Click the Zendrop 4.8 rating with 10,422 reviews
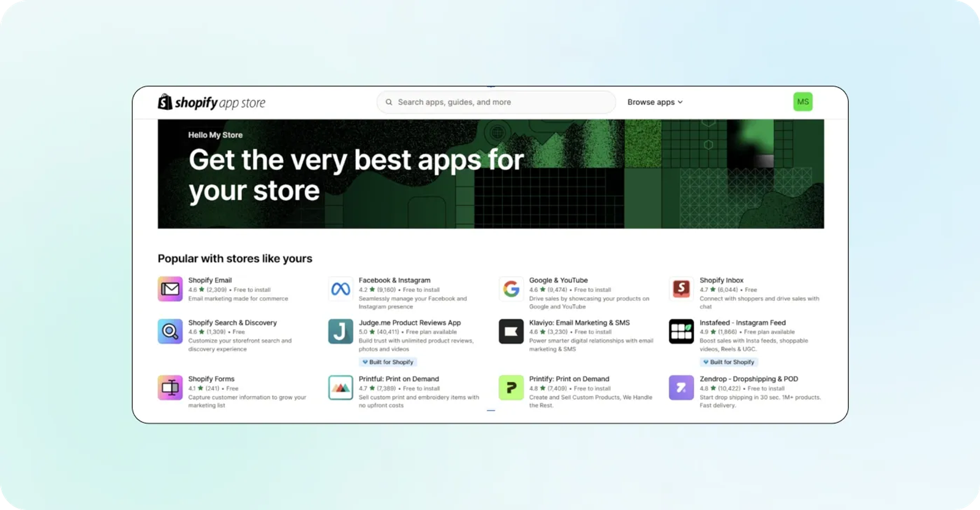The image size is (980, 510). [720, 388]
